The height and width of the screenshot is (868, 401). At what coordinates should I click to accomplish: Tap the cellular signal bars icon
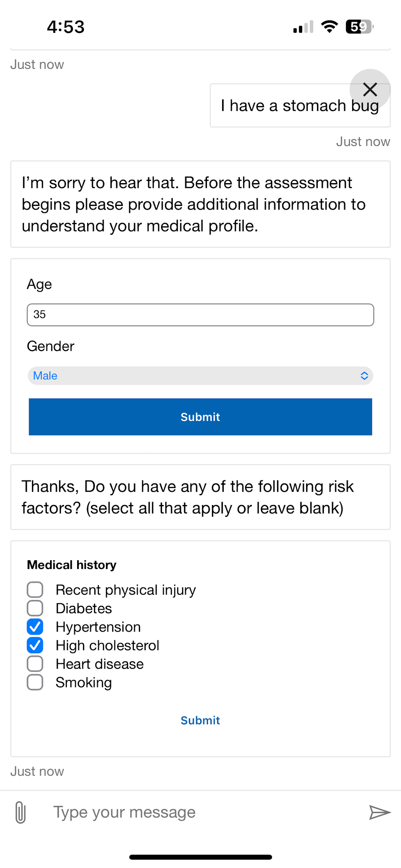303,27
